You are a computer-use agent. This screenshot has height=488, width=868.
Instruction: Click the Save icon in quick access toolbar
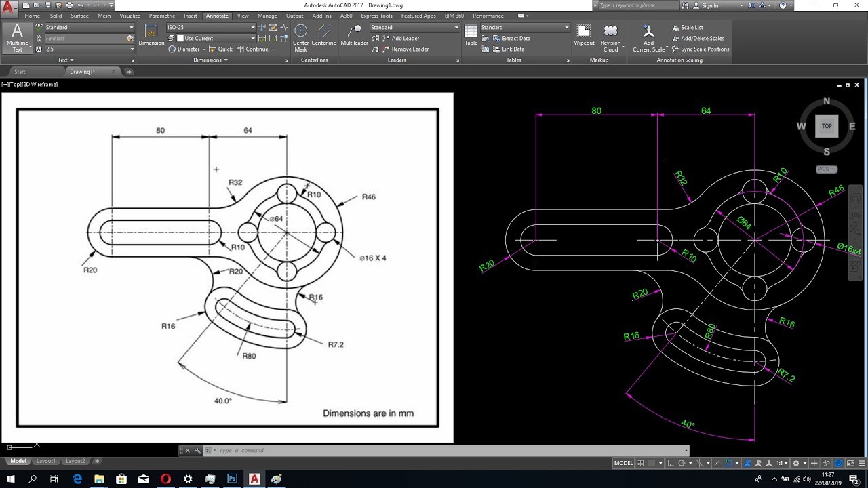(x=47, y=5)
